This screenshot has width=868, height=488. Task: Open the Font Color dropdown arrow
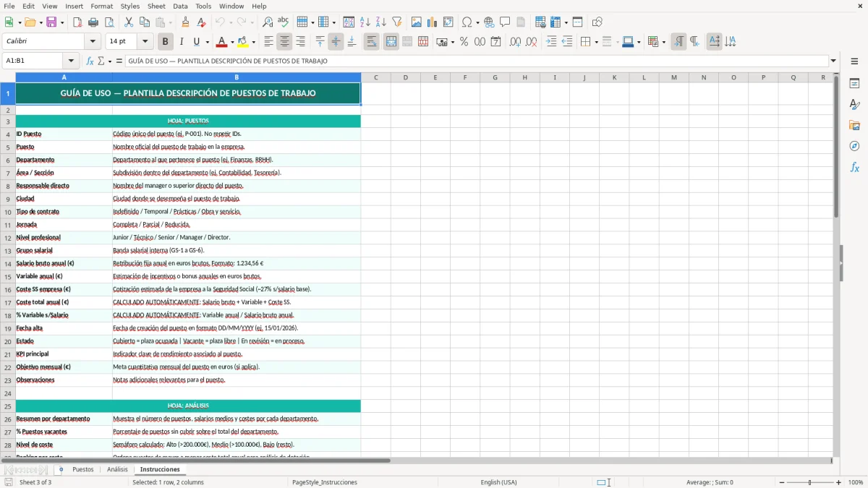231,42
